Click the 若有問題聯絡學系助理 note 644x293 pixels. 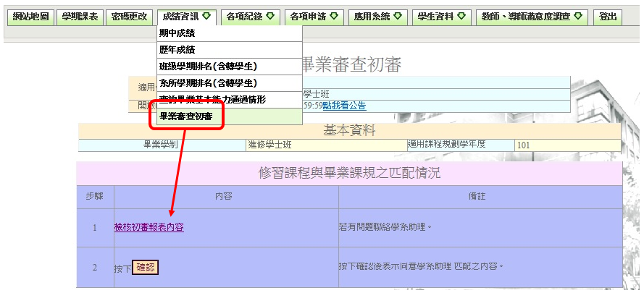pyautogui.click(x=385, y=227)
